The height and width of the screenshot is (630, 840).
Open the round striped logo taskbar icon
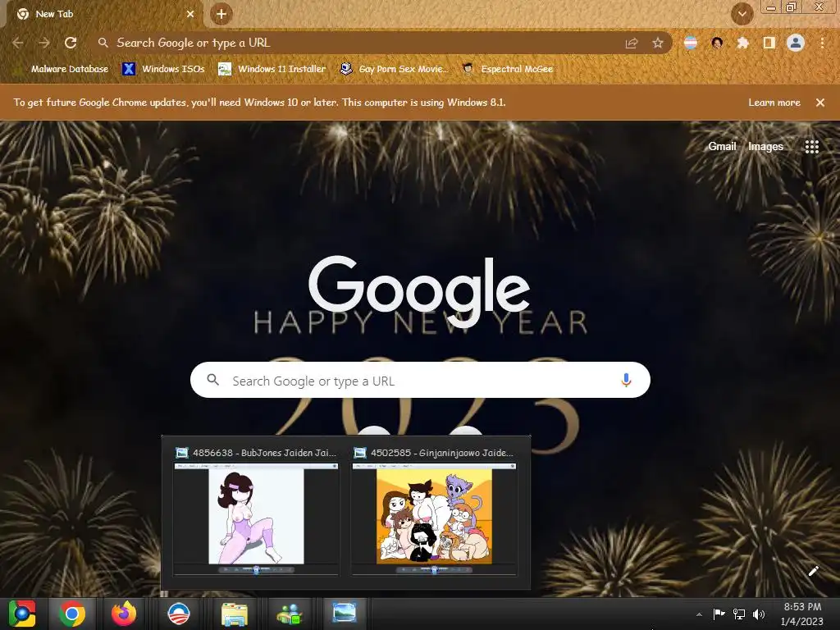pos(178,614)
